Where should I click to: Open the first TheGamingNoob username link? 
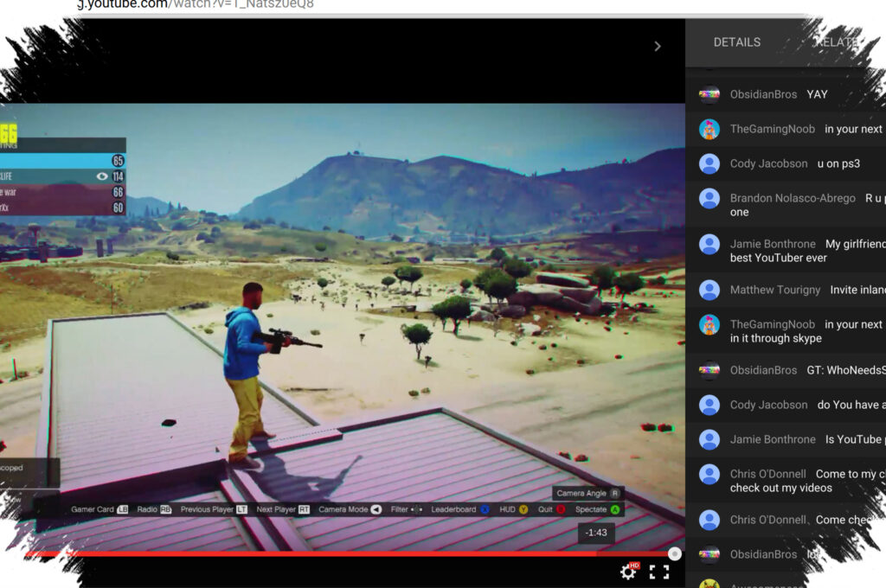tap(773, 129)
